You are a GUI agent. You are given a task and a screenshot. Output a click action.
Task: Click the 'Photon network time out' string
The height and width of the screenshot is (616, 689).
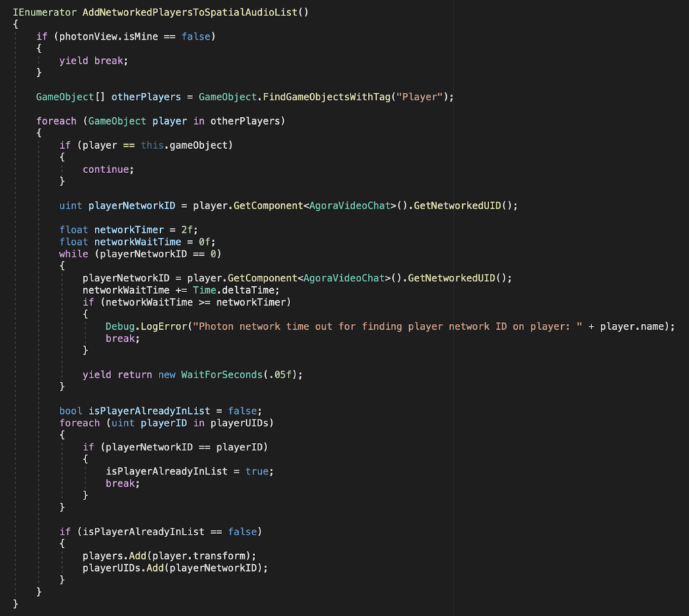tap(388, 327)
